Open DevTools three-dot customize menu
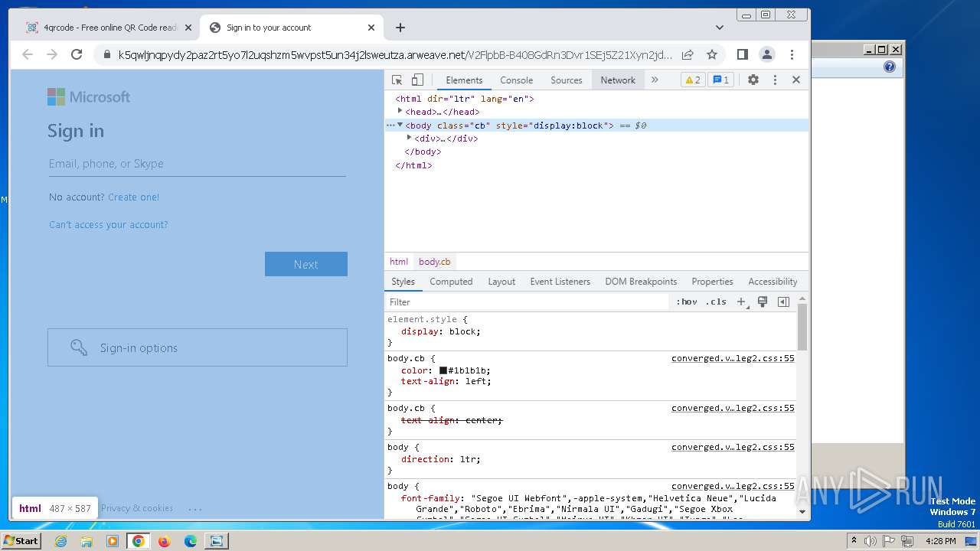Image resolution: width=980 pixels, height=551 pixels. click(x=775, y=80)
